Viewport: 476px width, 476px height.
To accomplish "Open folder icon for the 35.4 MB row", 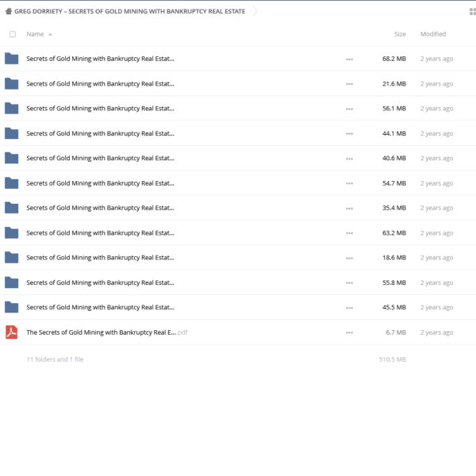I will pos(12,208).
